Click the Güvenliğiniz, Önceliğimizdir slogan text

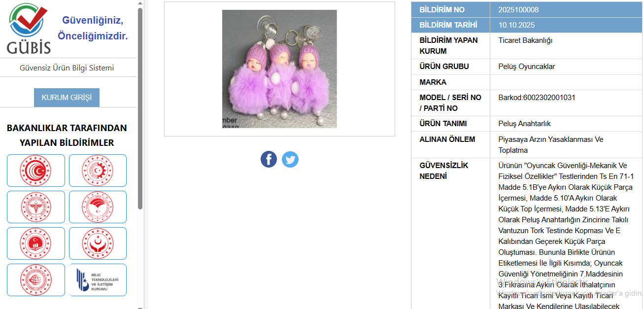[93, 28]
